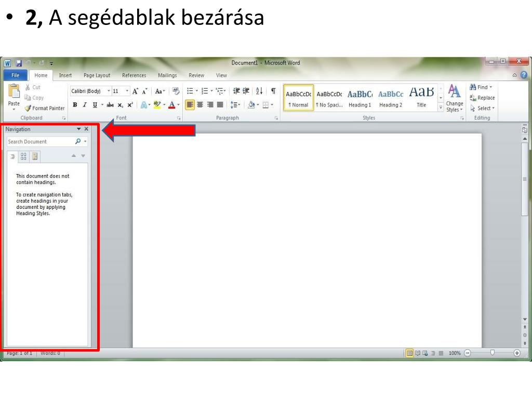Select the Grow Font icon
This screenshot has height=399, width=532.
[135, 91]
